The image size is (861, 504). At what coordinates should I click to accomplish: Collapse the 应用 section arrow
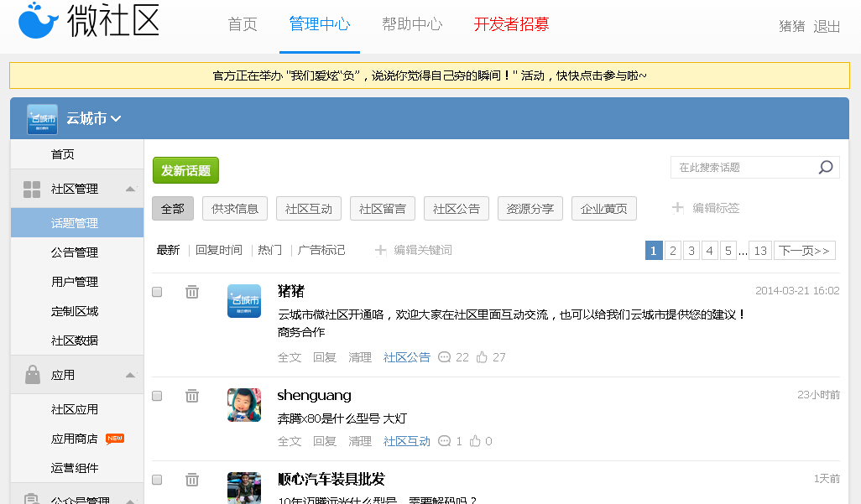pos(130,375)
